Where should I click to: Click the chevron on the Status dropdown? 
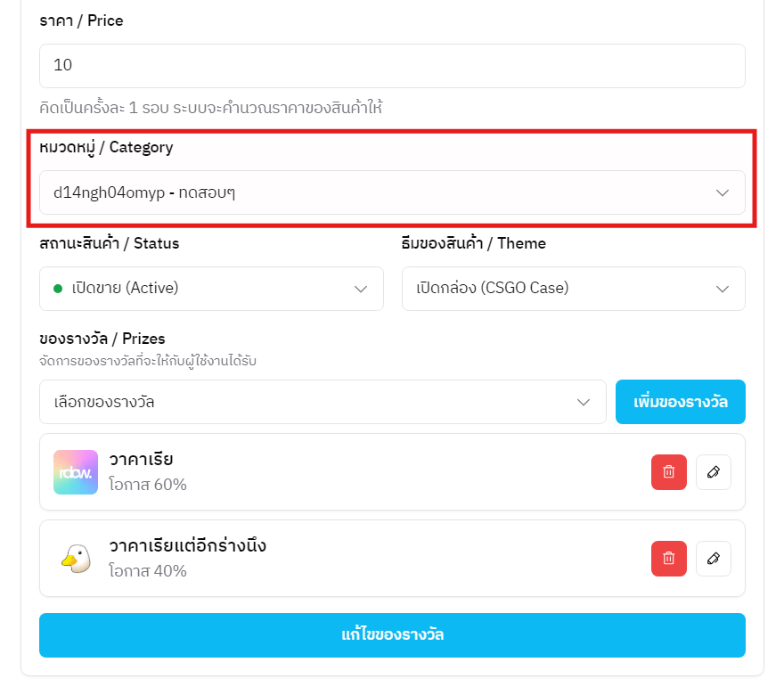pos(361,289)
